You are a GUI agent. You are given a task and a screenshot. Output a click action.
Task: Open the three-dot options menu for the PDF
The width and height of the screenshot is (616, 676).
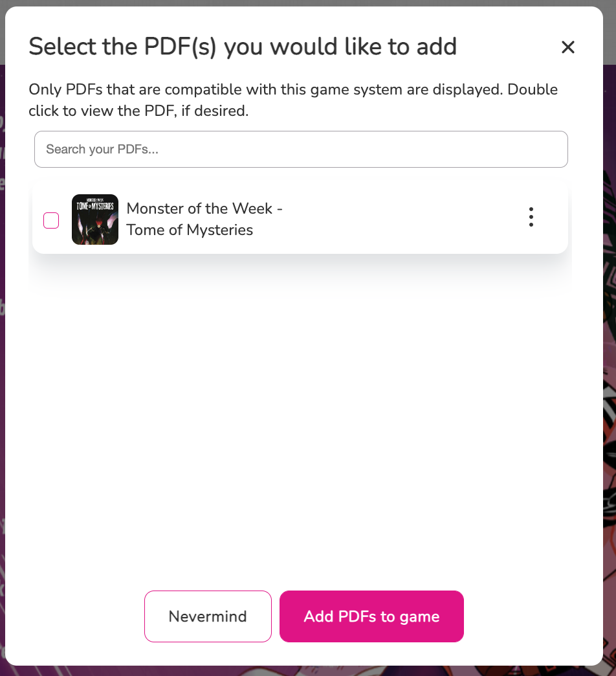(x=531, y=218)
